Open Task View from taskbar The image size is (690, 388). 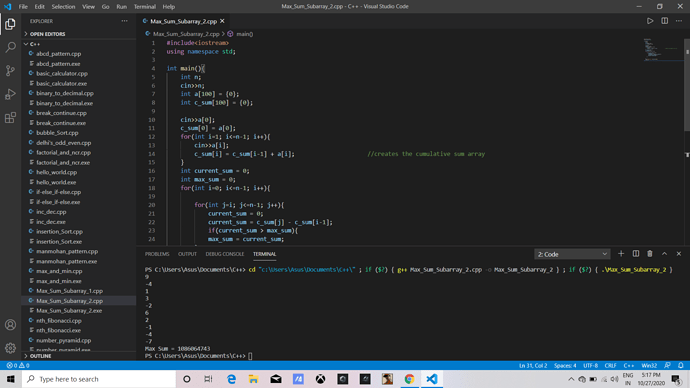click(209, 379)
